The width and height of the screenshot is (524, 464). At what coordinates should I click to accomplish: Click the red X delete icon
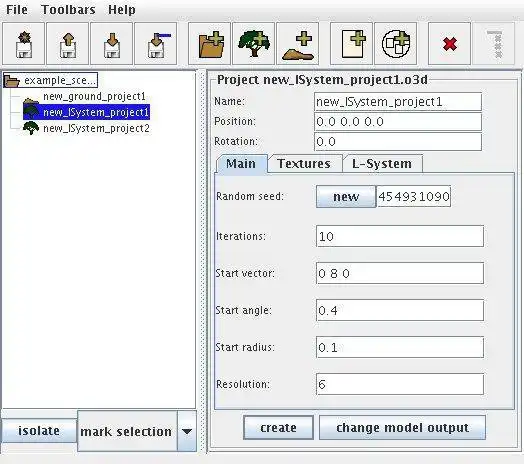[x=449, y=44]
